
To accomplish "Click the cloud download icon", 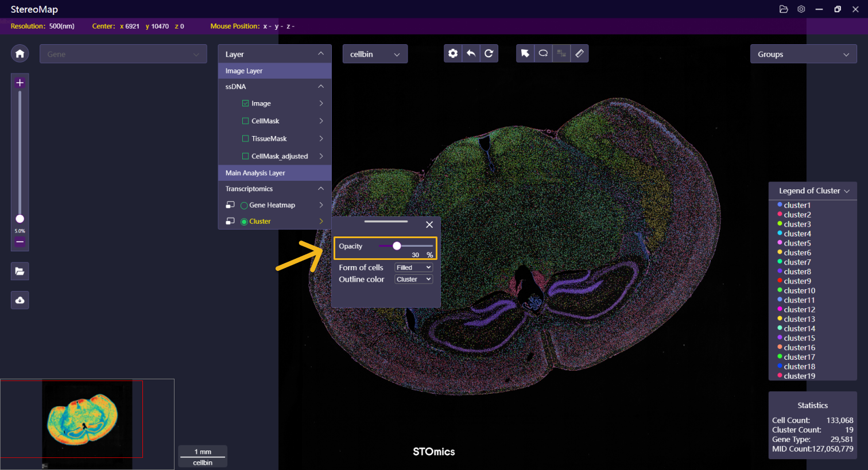I will point(20,300).
